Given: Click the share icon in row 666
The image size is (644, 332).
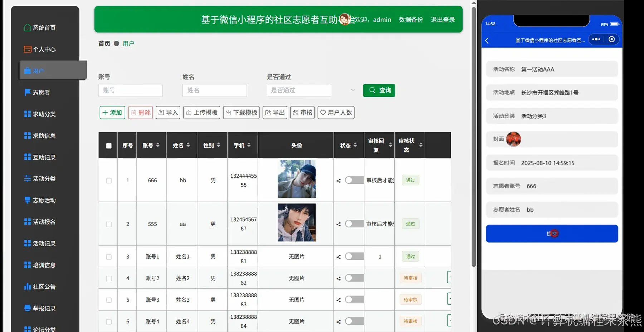Looking at the screenshot, I should (338, 181).
